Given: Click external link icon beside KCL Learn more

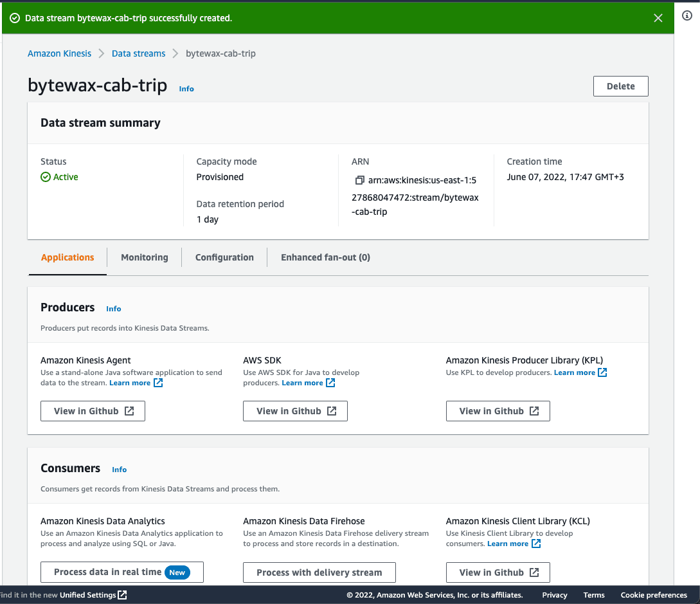Looking at the screenshot, I should click(536, 544).
